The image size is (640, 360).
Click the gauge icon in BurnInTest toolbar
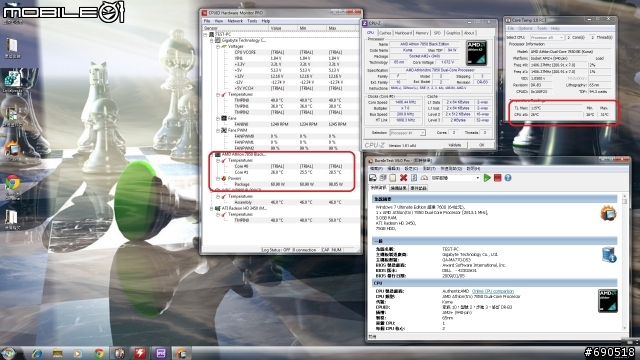pyautogui.click(x=424, y=178)
